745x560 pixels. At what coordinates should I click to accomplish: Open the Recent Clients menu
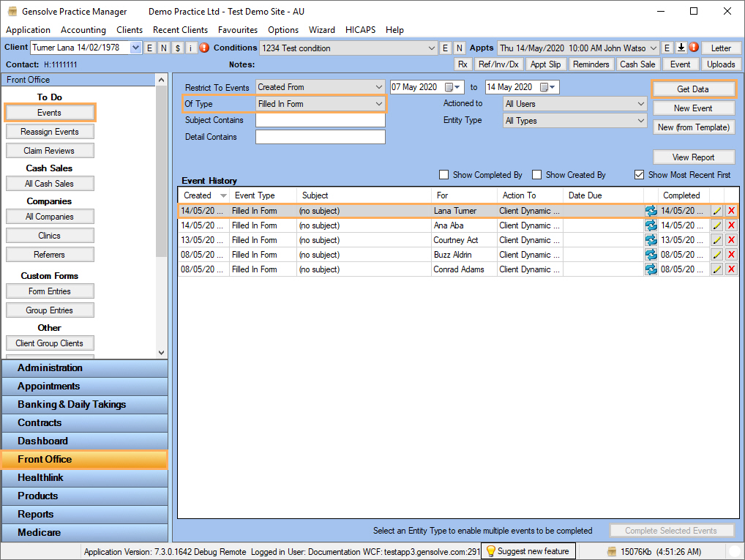pyautogui.click(x=180, y=30)
